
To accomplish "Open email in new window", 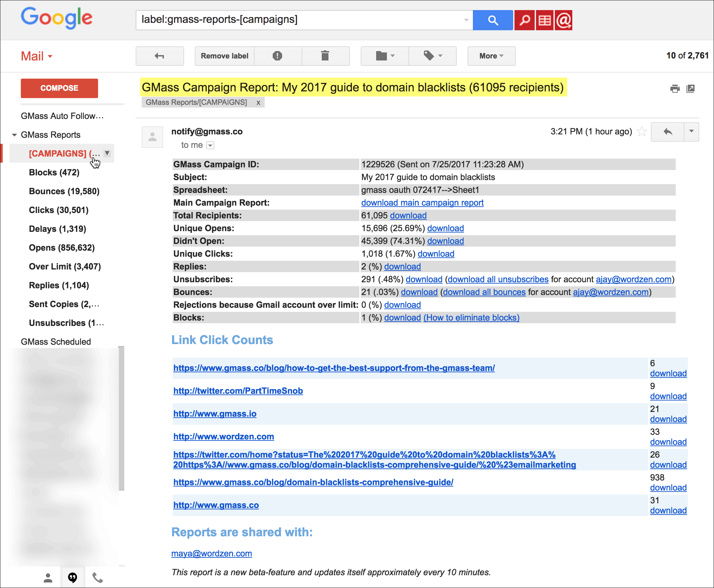I will pos(690,89).
